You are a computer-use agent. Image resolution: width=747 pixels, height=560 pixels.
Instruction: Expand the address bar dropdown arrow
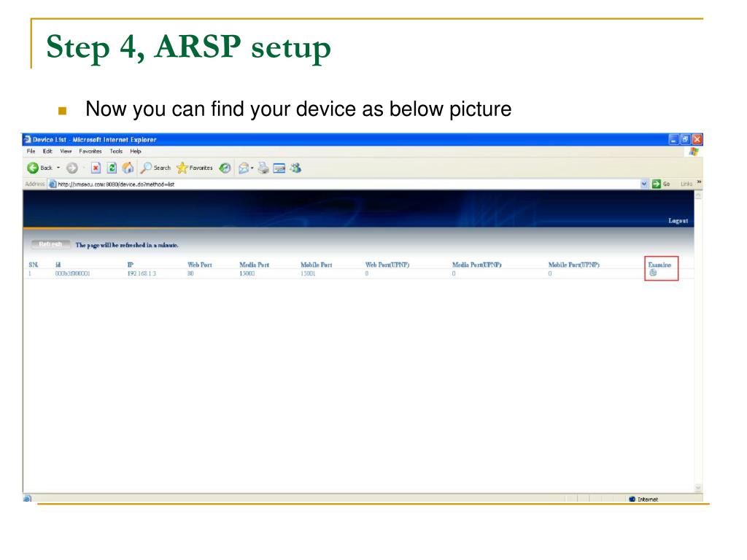644,184
